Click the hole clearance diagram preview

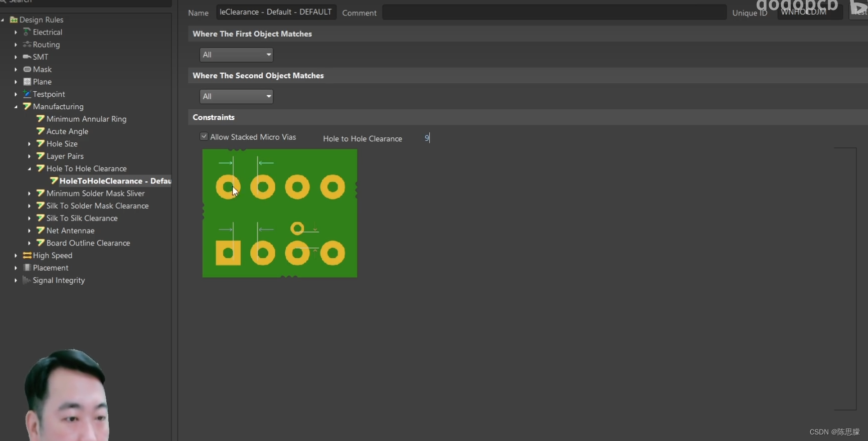(x=280, y=213)
